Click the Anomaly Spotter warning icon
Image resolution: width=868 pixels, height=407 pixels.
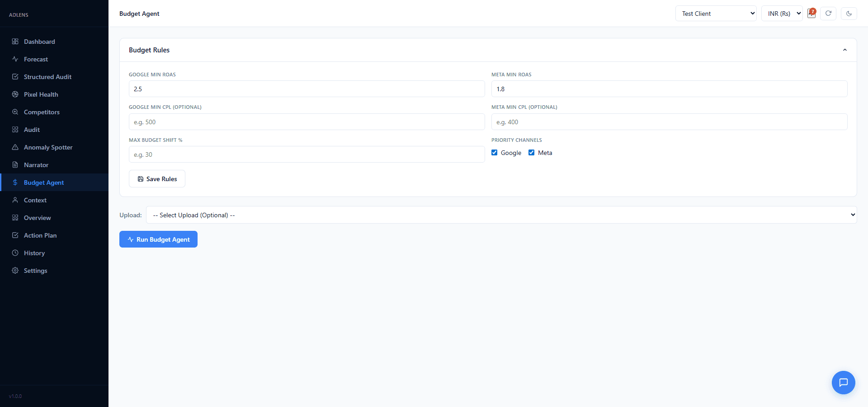tap(15, 147)
